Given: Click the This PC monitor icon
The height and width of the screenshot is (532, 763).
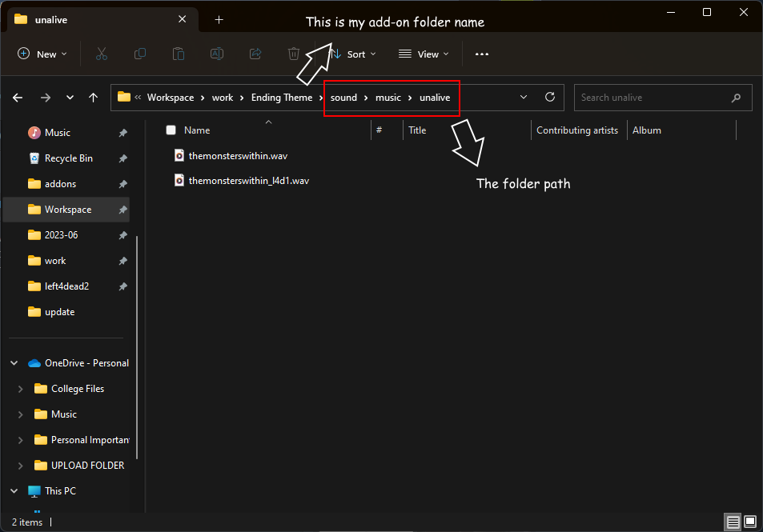Looking at the screenshot, I should pos(34,491).
